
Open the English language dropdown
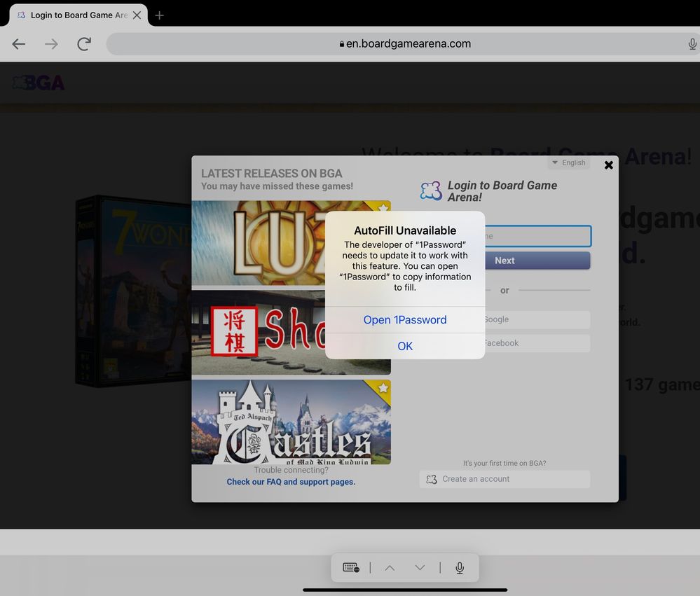tap(569, 162)
